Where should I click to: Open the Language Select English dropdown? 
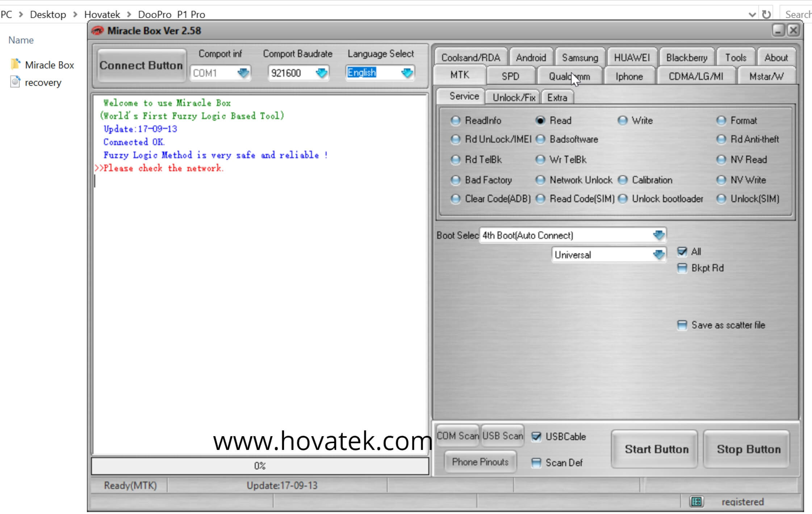(407, 73)
